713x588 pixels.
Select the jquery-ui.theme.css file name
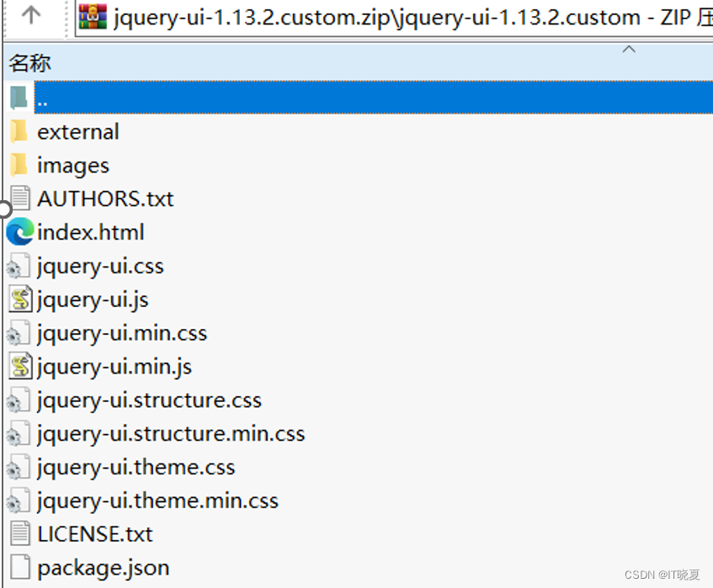tap(136, 468)
